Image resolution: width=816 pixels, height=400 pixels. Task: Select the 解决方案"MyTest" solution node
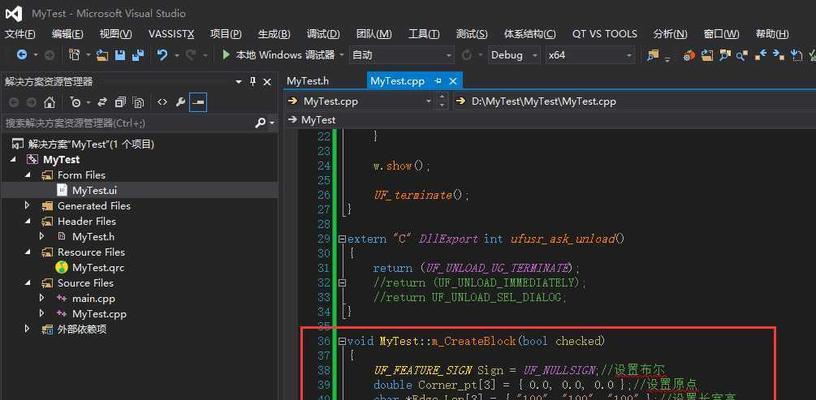pyautogui.click(x=91, y=144)
